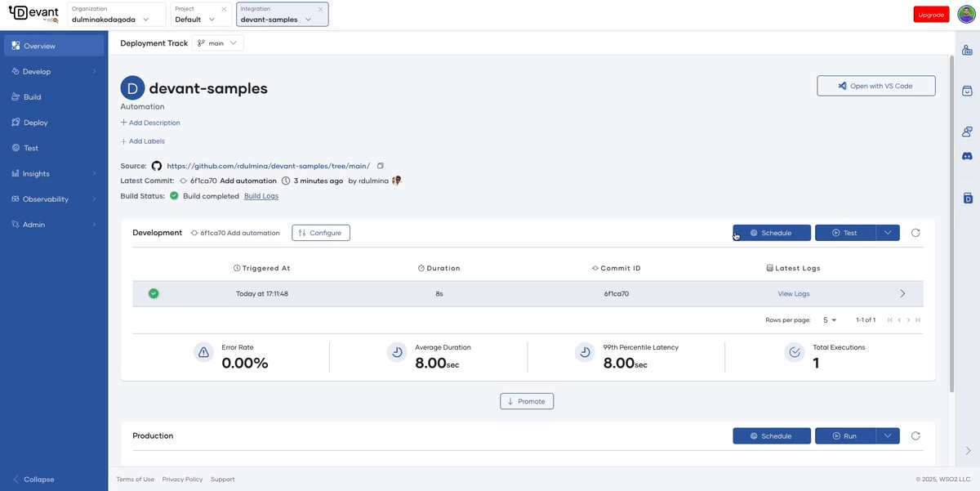
Task: Expand the right panel arrow
Action: (968, 450)
